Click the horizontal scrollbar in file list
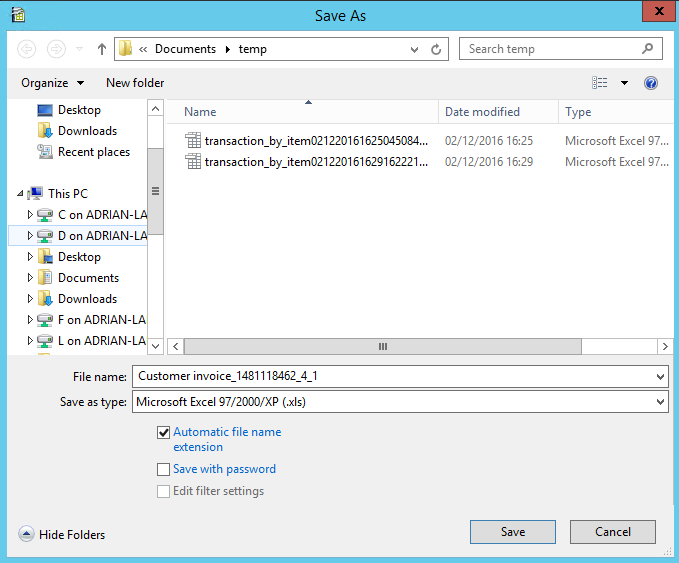Image resolution: width=679 pixels, height=563 pixels. pyautogui.click(x=382, y=346)
